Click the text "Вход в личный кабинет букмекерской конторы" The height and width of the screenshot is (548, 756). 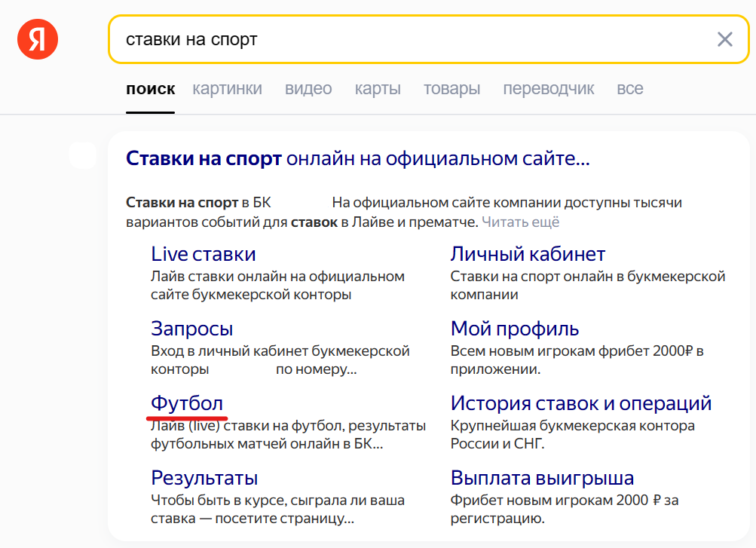[280, 360]
